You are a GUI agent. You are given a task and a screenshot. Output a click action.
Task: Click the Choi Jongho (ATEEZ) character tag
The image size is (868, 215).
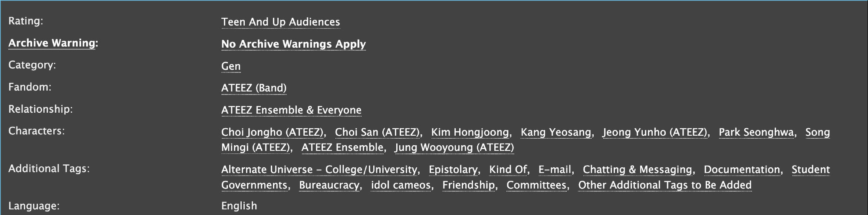pos(273,132)
